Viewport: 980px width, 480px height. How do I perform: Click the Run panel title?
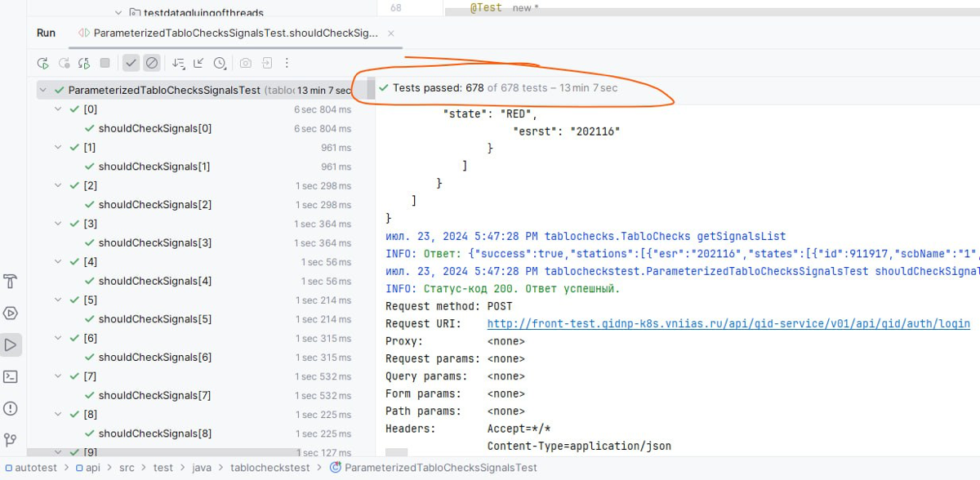[46, 33]
